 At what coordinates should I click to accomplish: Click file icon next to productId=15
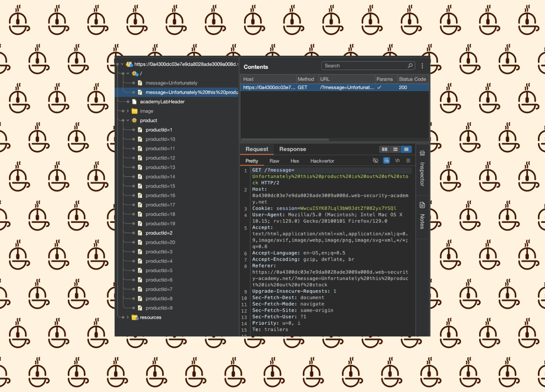(x=140, y=186)
